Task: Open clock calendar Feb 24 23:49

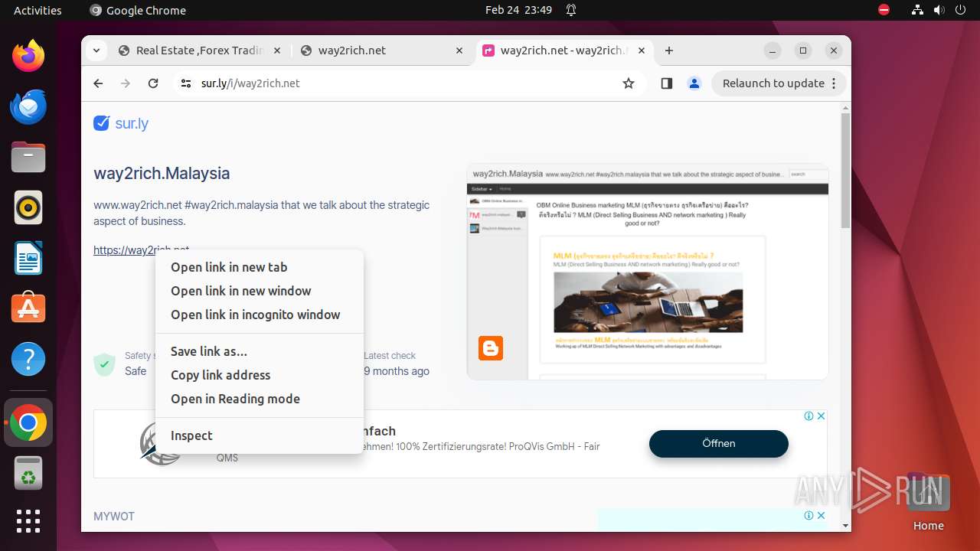Action: [x=519, y=10]
